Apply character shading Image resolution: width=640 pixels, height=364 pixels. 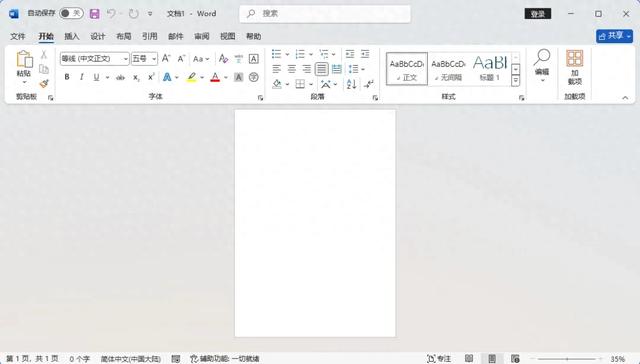coord(239,77)
